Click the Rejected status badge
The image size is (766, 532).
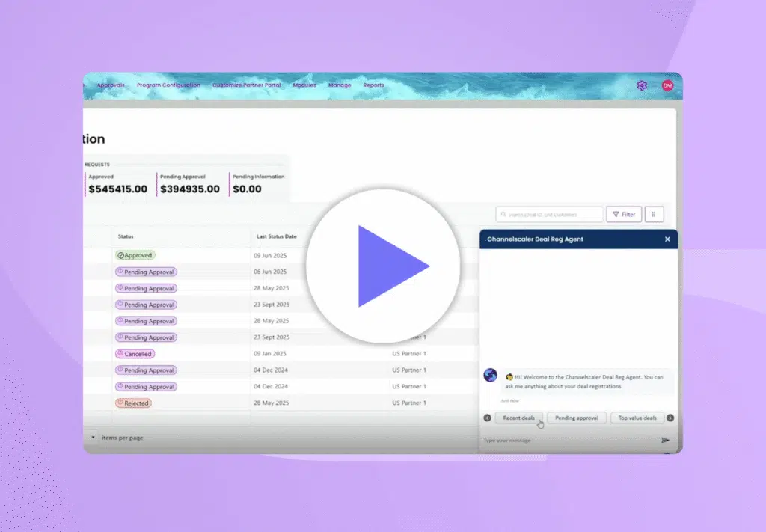point(133,403)
